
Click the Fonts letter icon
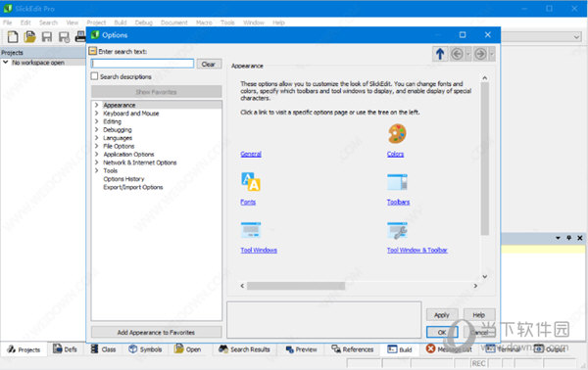pyautogui.click(x=251, y=181)
